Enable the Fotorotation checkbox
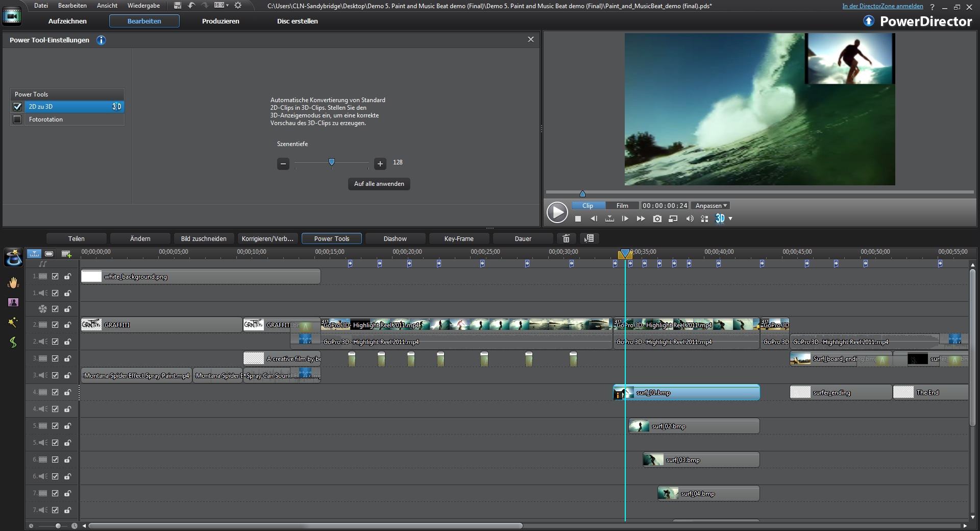980x531 pixels. 17,119
